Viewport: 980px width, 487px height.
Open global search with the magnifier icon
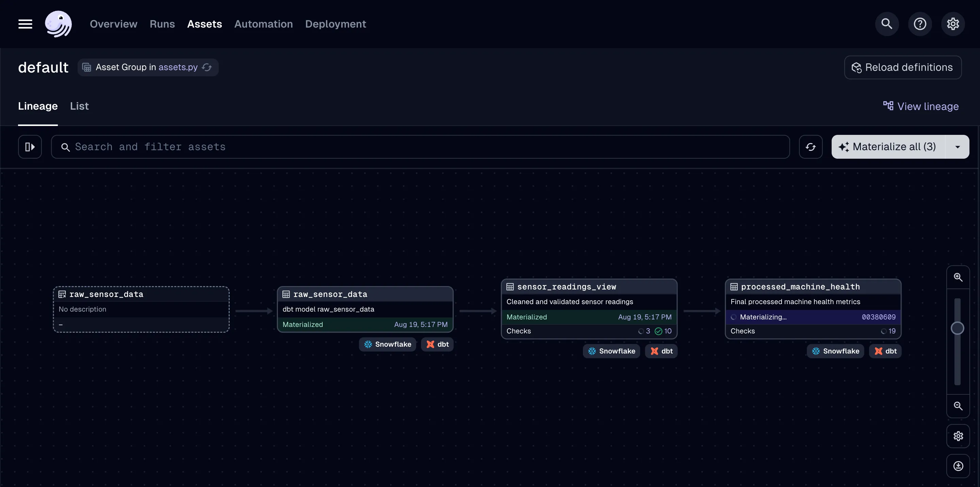point(886,23)
